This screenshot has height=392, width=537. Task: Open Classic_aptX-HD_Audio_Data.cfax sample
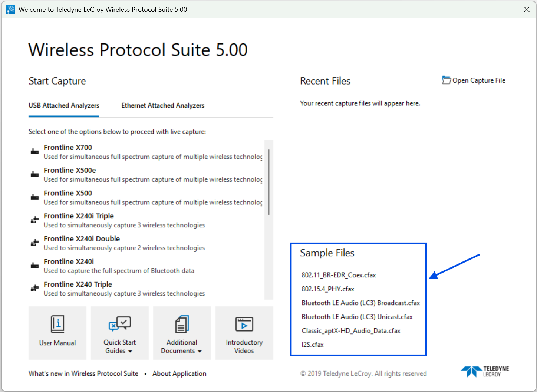tap(351, 331)
